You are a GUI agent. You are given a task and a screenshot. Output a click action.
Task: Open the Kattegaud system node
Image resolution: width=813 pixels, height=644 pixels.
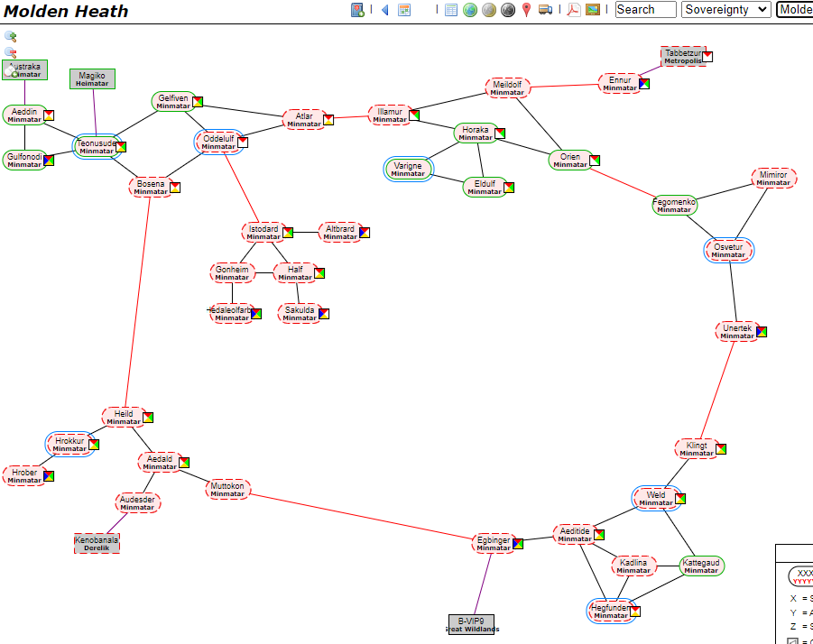tap(701, 566)
